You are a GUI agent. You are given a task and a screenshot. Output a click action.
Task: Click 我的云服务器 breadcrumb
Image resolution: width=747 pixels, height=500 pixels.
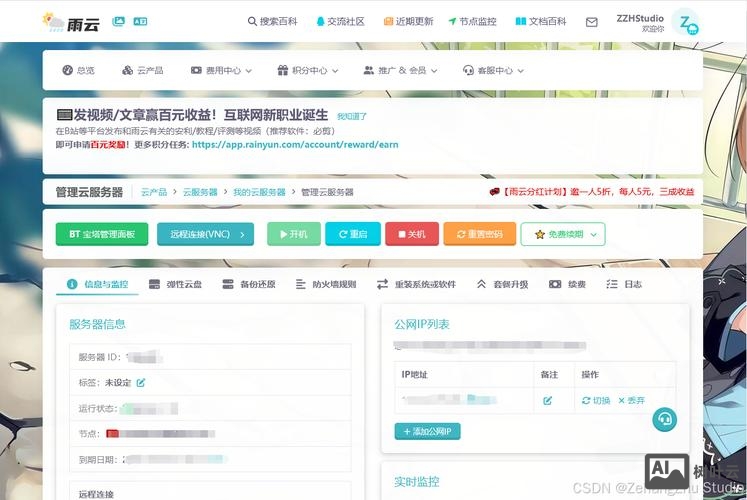259,192
